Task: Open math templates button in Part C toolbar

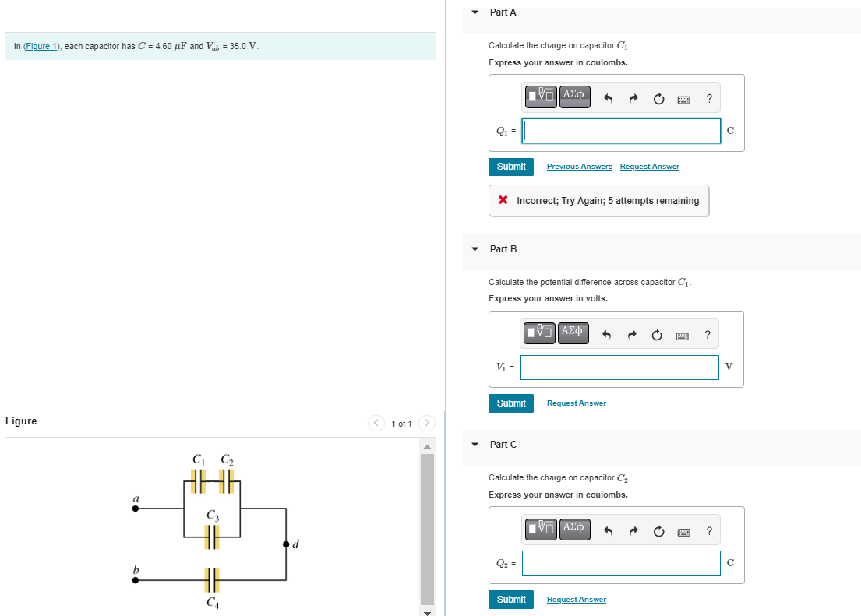Action: 541,530
